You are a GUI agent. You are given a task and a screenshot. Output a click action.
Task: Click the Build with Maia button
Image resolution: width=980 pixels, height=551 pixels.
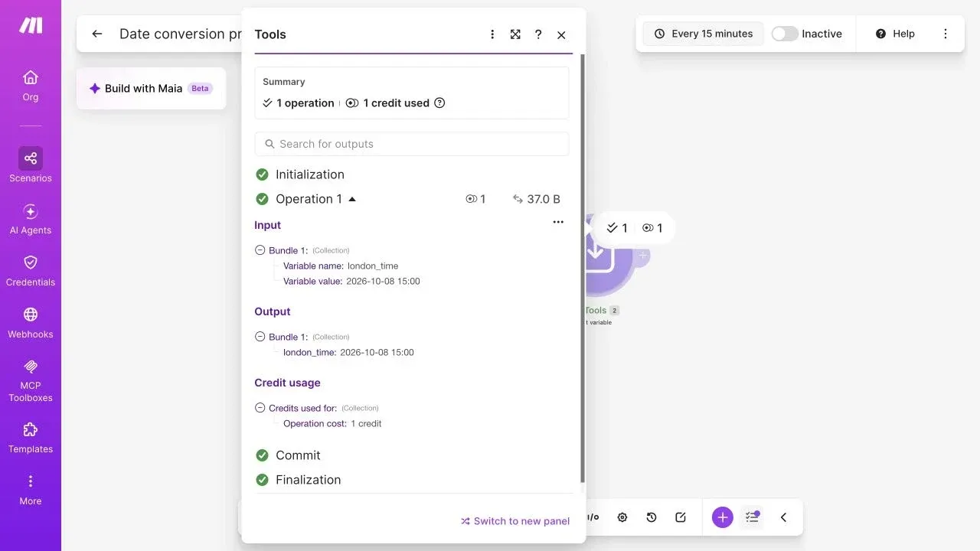coord(151,88)
